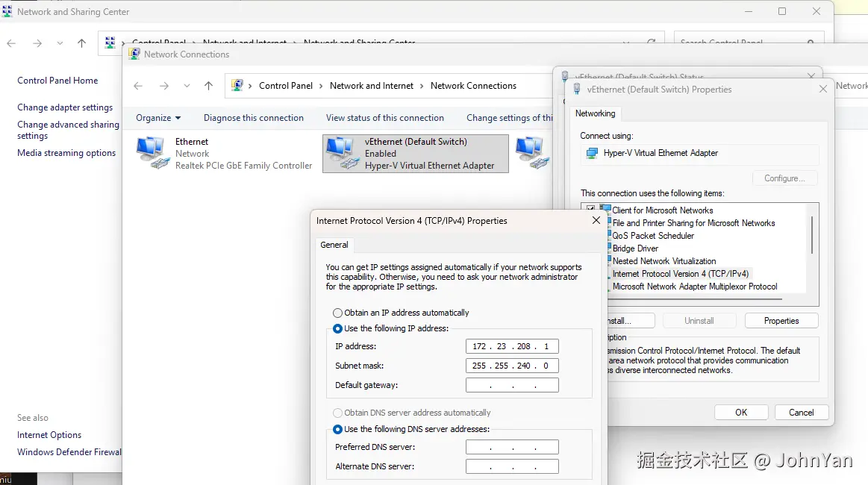This screenshot has width=868, height=485.
Task: Select Microsoft Network Adapter Multiplexor Protocol
Action: point(695,287)
